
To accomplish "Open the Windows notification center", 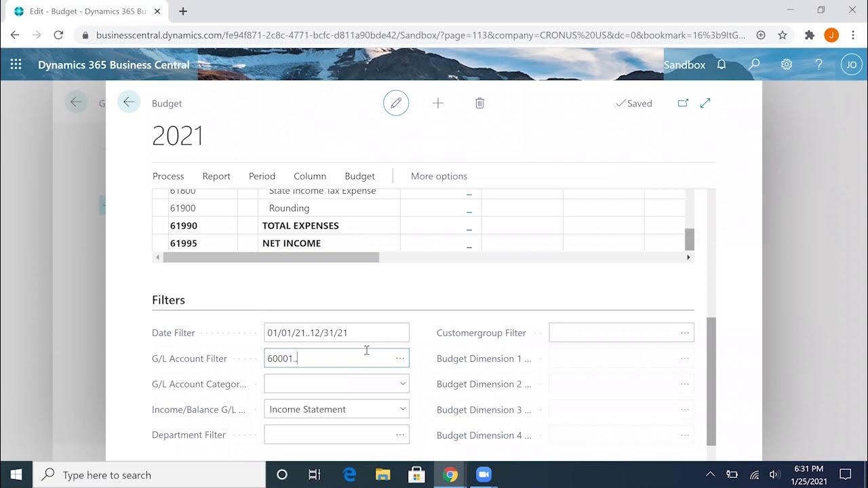I will point(845,474).
